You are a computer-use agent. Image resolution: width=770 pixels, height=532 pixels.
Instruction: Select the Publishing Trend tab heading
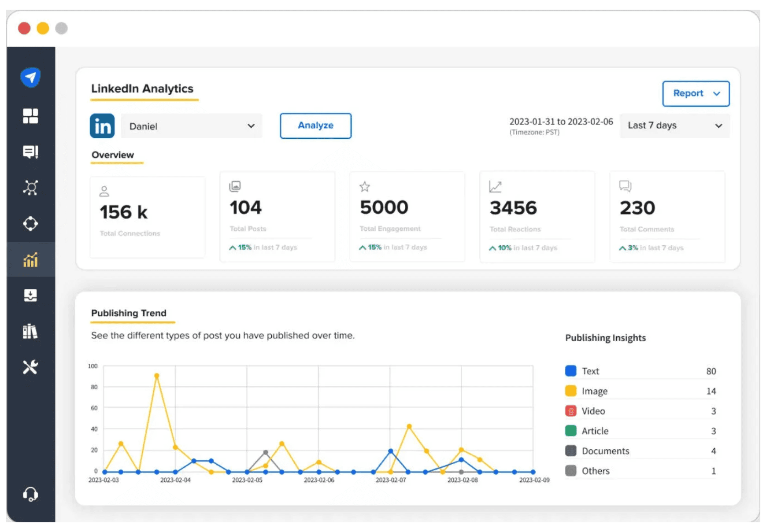coord(129,313)
